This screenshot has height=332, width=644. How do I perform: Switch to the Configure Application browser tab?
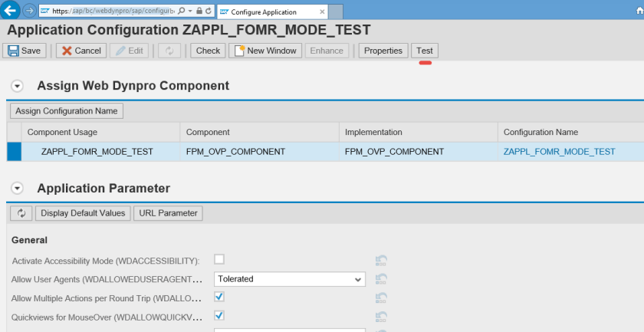click(x=268, y=12)
